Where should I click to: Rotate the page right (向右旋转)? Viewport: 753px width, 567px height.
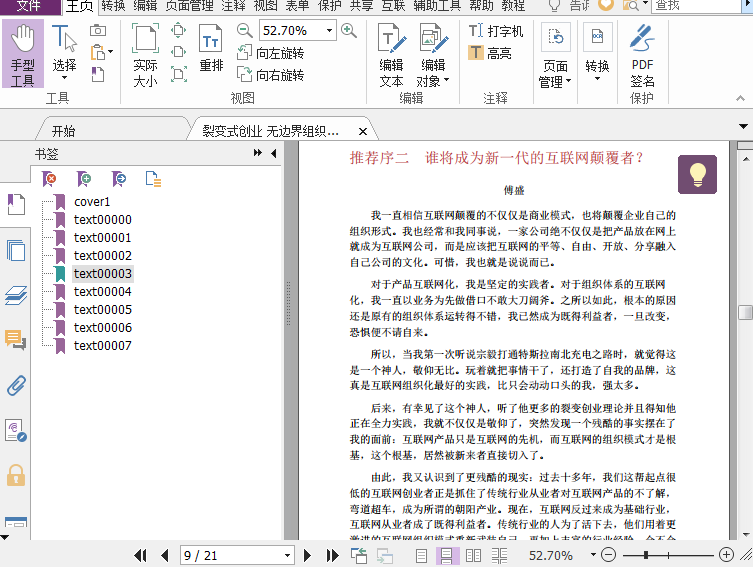pos(271,74)
